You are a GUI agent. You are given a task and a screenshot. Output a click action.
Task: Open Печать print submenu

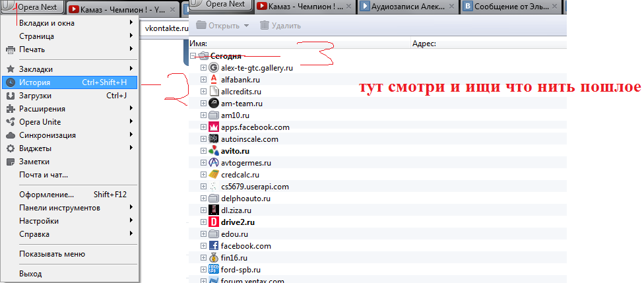click(x=70, y=49)
